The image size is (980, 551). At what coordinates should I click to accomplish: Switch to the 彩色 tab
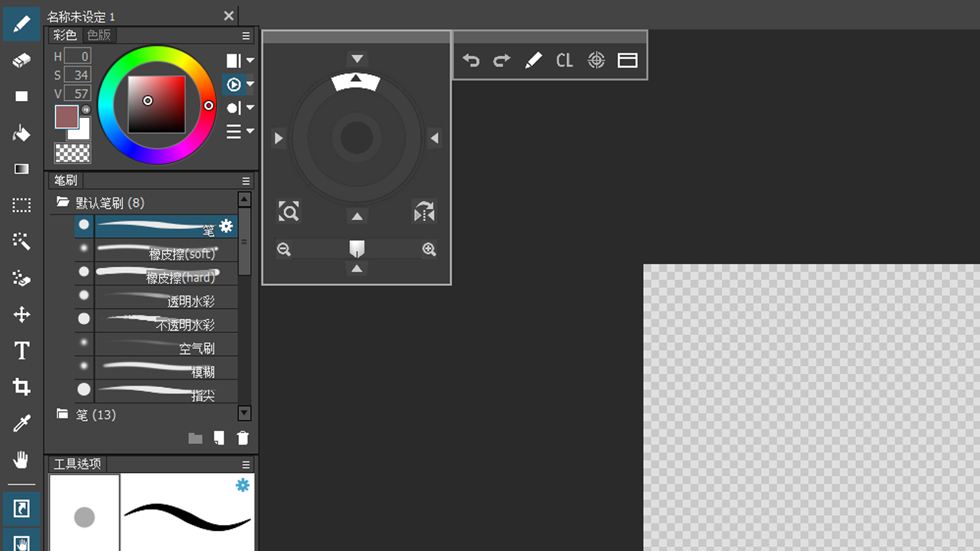click(x=65, y=35)
